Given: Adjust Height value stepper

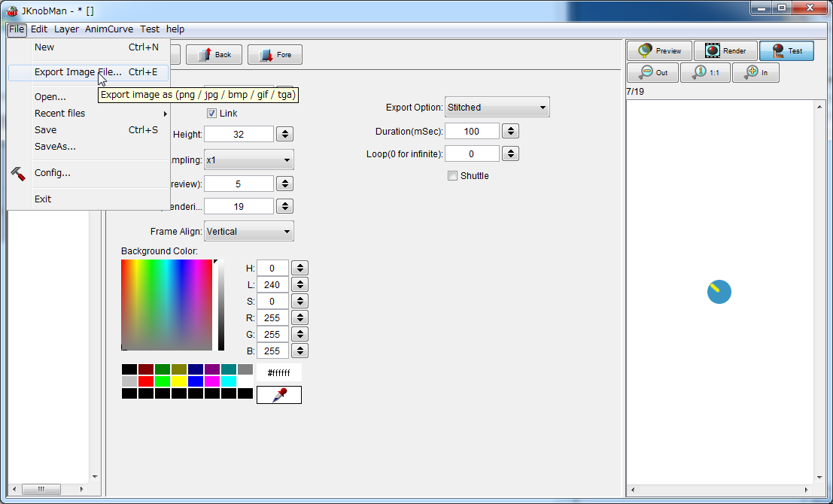Looking at the screenshot, I should pyautogui.click(x=284, y=134).
